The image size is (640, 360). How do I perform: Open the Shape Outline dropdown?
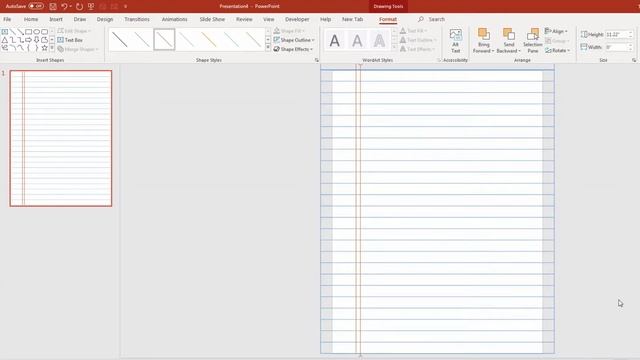click(294, 40)
